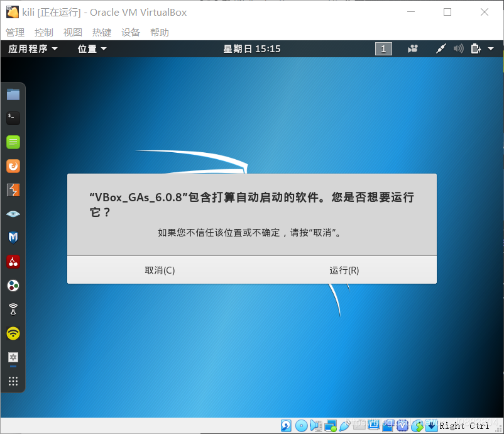Launch the wireless antenna tool in dock
Image resolution: width=504 pixels, height=434 pixels.
tap(13, 309)
